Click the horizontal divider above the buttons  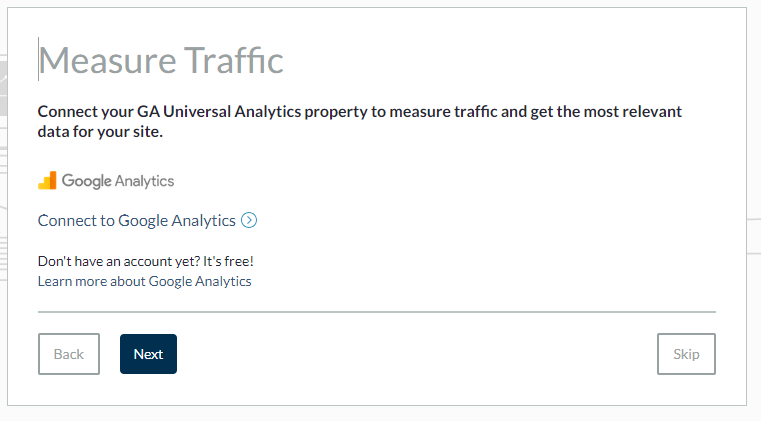click(x=377, y=312)
